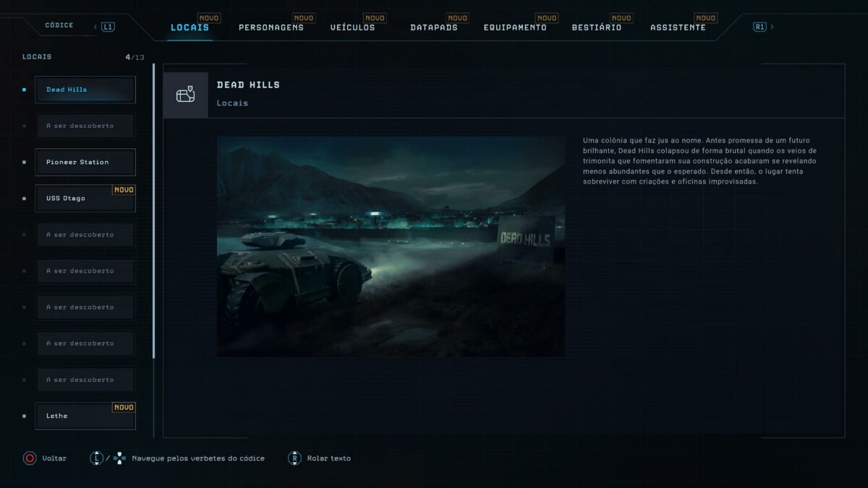Click the R1 next tab icon

759,27
